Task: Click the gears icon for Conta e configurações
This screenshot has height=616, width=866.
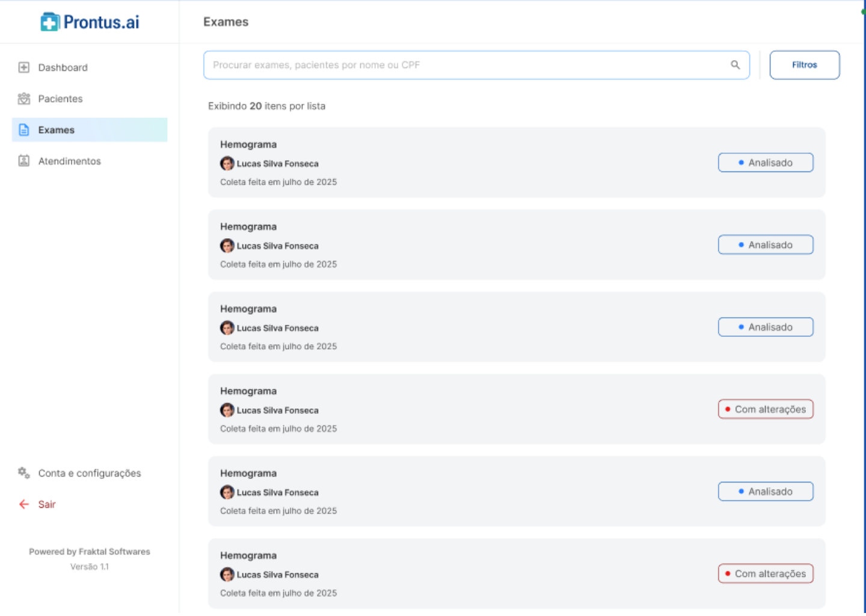Action: click(24, 473)
